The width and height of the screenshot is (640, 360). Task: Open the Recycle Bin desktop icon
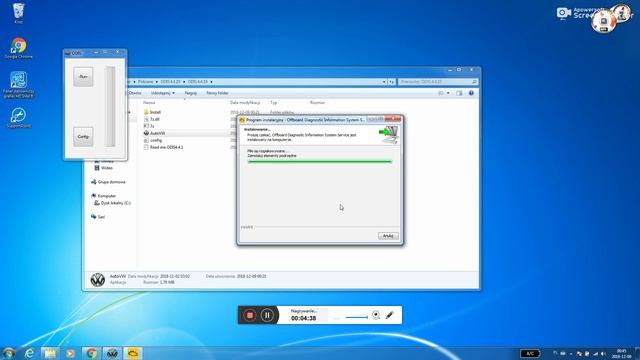[18, 13]
